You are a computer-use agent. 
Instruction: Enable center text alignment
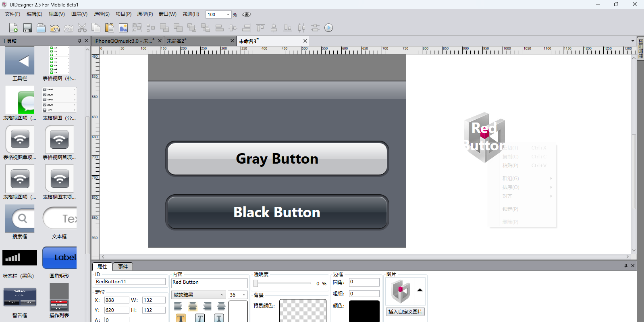(x=193, y=307)
